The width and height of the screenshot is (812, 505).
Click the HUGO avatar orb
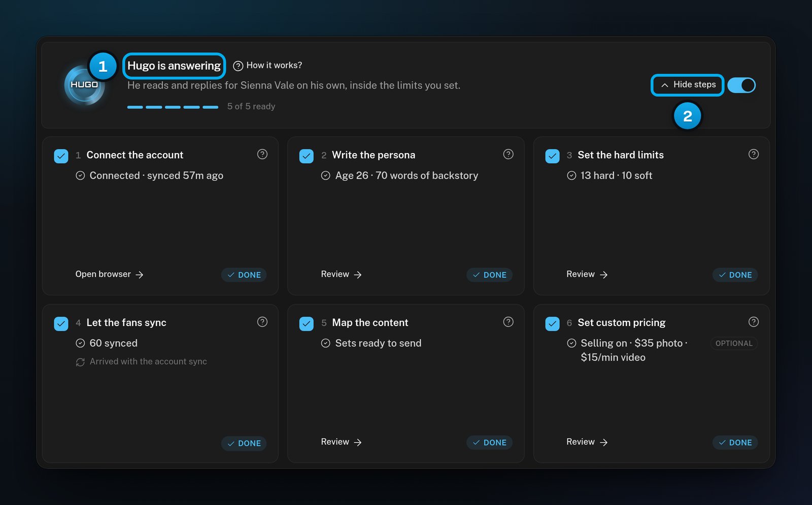84,85
